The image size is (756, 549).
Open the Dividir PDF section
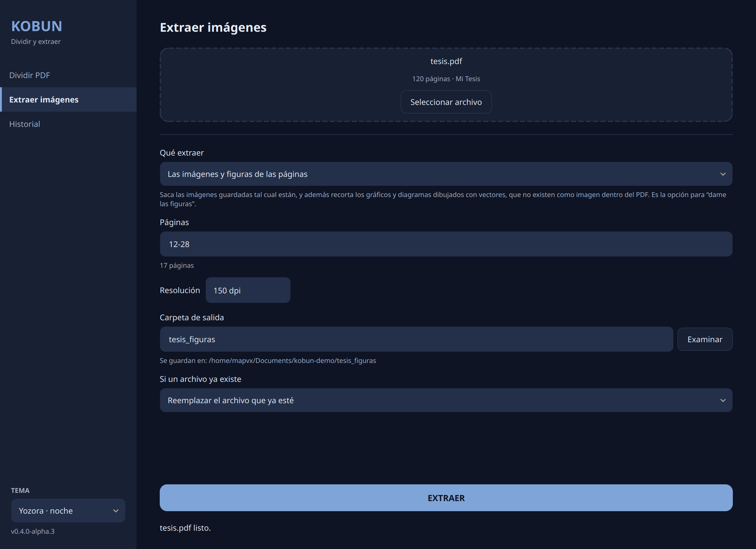tap(68, 75)
